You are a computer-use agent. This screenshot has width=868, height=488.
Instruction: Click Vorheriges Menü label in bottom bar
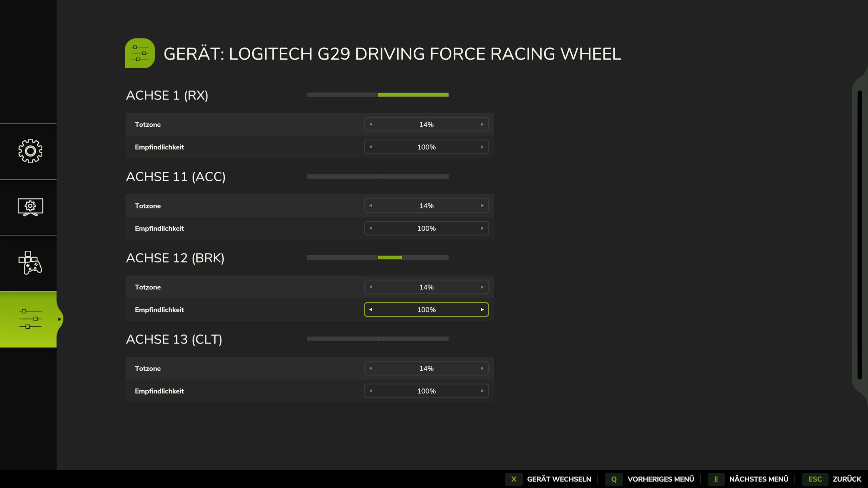pyautogui.click(x=660, y=479)
